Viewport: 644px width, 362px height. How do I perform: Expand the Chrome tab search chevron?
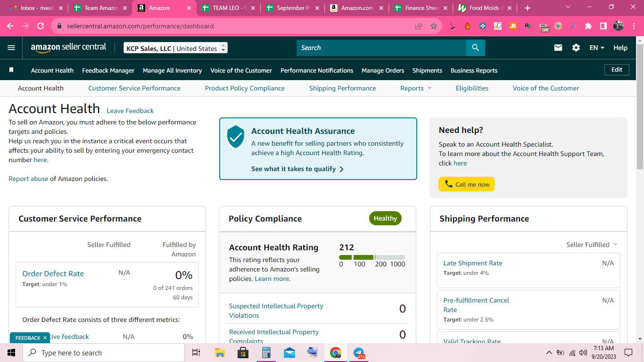(568, 7)
